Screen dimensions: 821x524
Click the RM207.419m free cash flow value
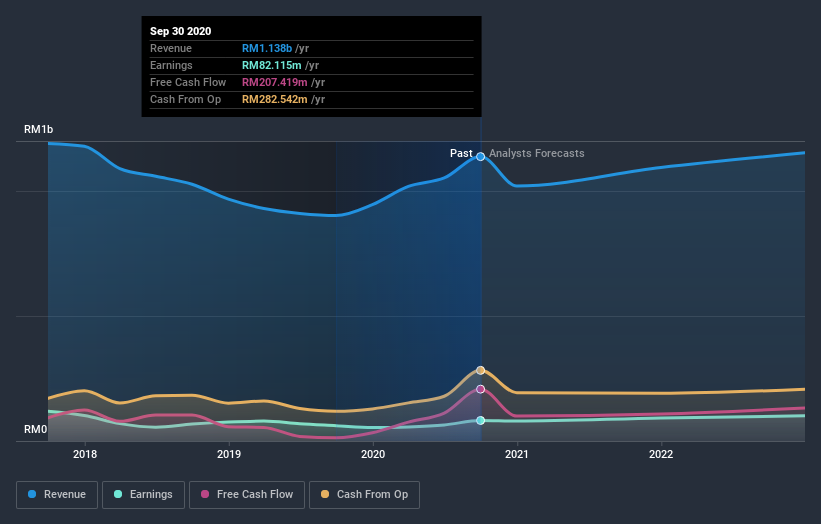(275, 82)
